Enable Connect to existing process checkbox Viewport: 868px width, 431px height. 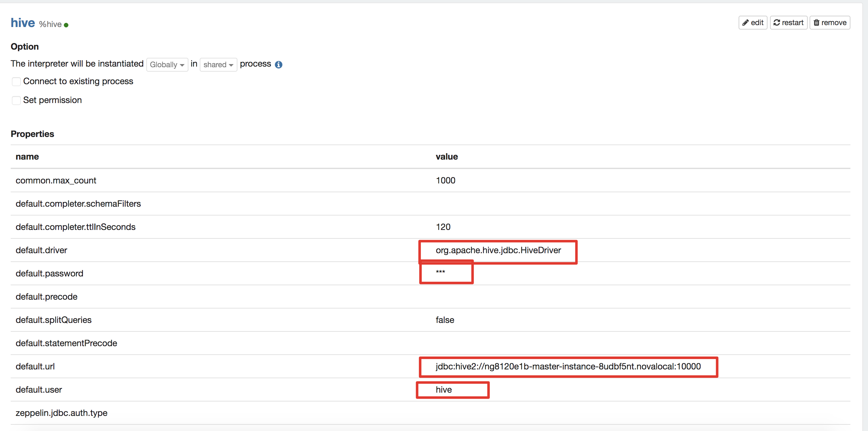[x=16, y=82]
